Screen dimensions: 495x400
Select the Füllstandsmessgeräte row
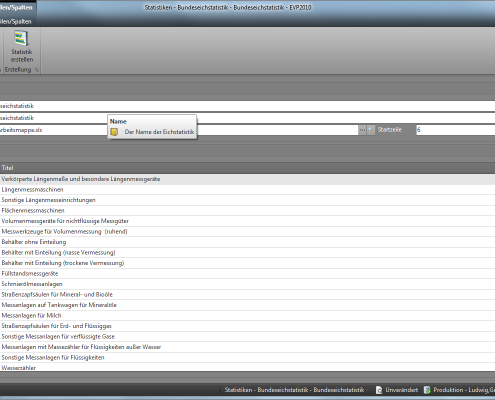click(x=247, y=274)
